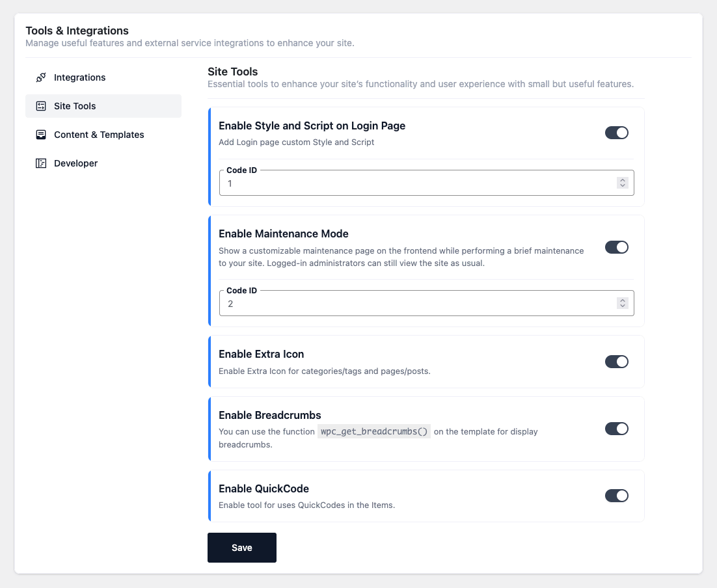
Task: Click into Maintenance Mode Code ID field
Action: tap(416, 303)
